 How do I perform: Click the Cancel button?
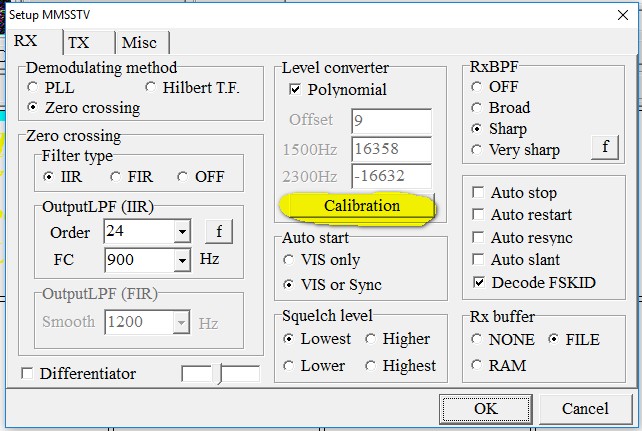(x=584, y=409)
